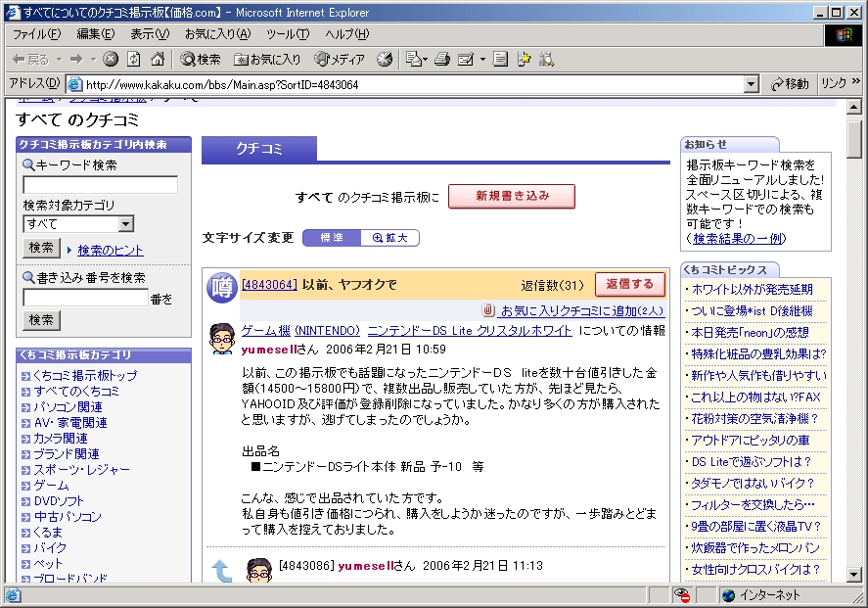Click the 検索 button under post number search
The image size is (868, 608).
pyautogui.click(x=41, y=320)
